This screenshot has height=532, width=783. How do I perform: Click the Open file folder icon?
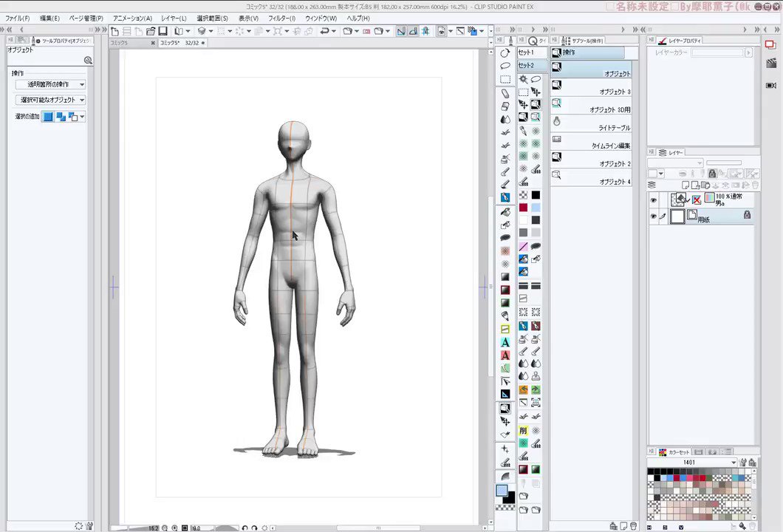point(151,31)
